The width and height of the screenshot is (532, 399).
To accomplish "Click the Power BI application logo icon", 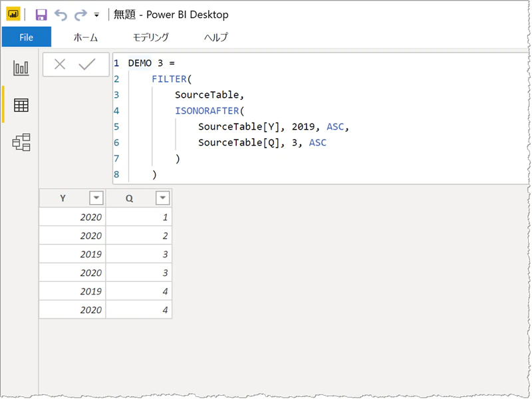I will 13,14.
